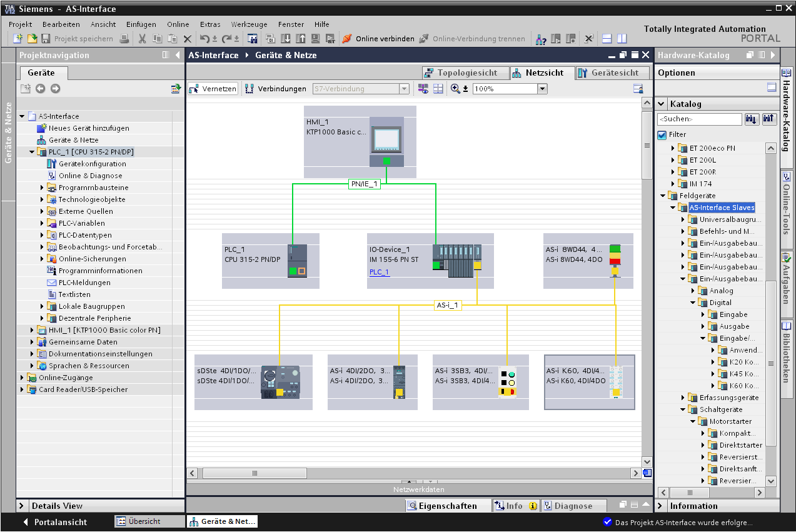Click the delete X icon in toolbar
This screenshot has height=532, width=796.
click(187, 39)
